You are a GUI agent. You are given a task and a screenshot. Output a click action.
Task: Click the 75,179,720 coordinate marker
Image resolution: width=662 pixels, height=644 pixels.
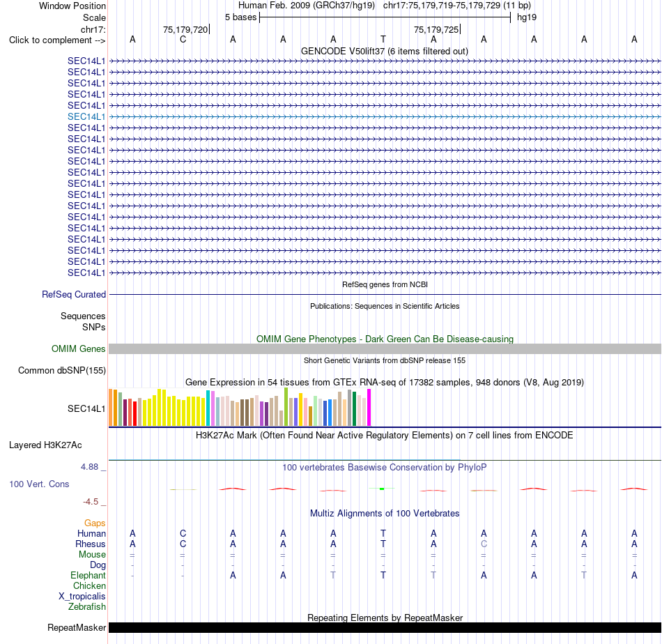pos(185,29)
